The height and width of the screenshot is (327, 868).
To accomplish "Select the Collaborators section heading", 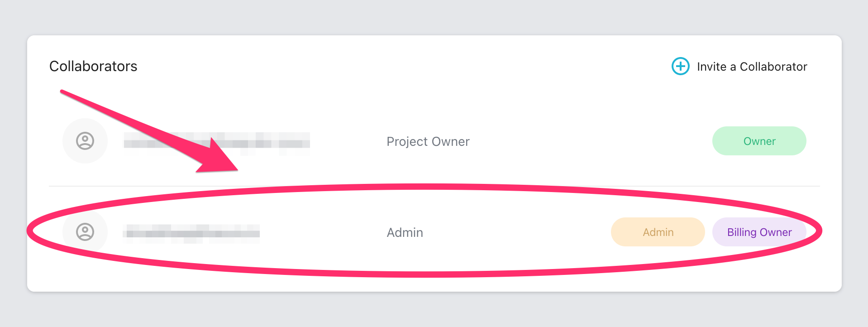I will [93, 66].
